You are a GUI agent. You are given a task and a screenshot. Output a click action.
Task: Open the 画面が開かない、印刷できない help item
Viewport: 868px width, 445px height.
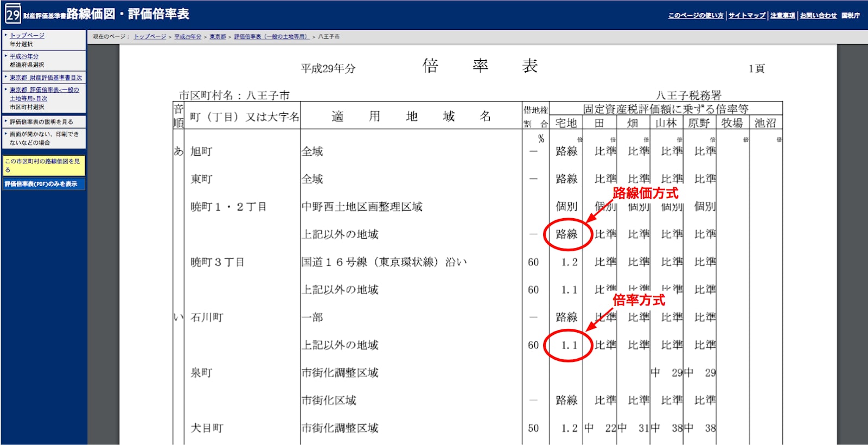click(43, 138)
